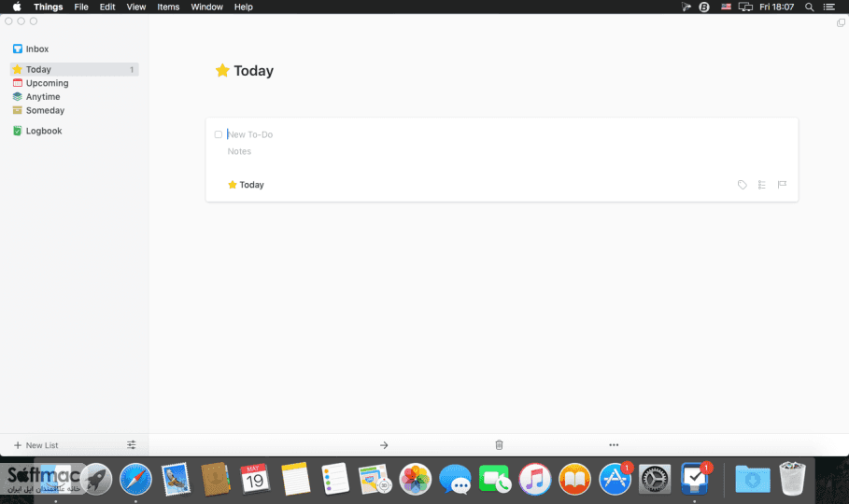Viewport: 849px width, 504px height.
Task: Click the trash icon in bottom toolbar
Action: 500,445
